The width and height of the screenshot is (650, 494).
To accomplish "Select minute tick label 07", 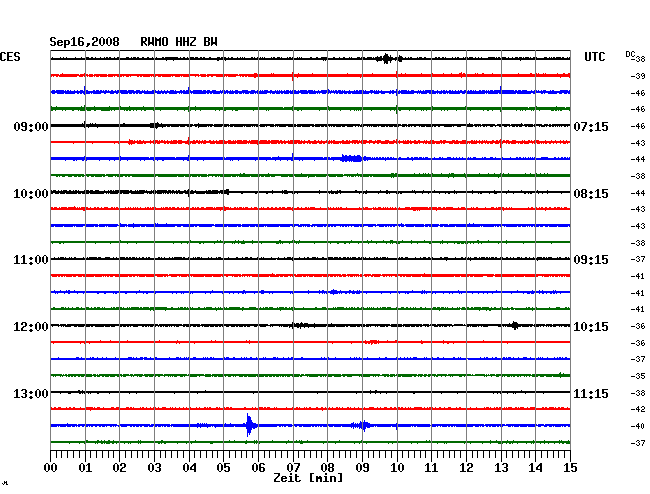I will click(293, 468).
